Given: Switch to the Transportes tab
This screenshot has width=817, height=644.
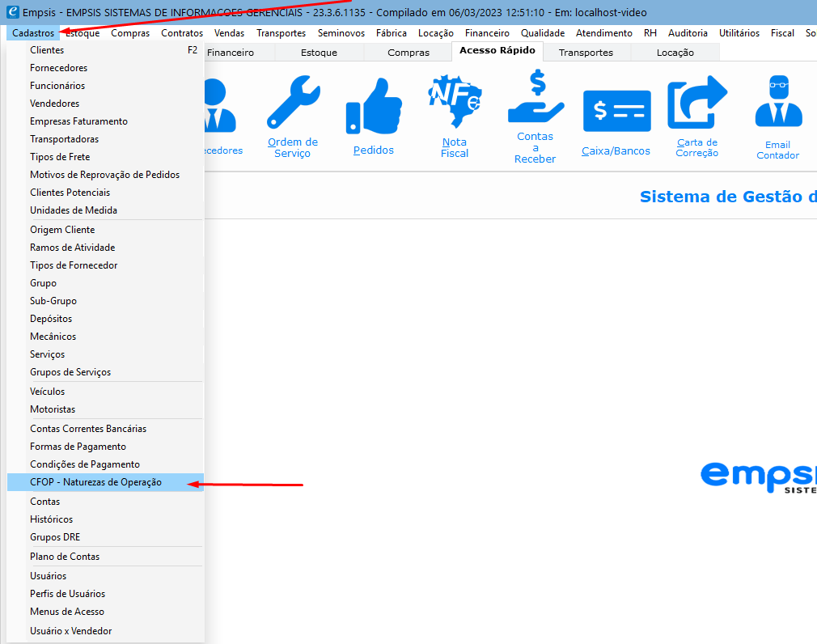Looking at the screenshot, I should (x=586, y=52).
